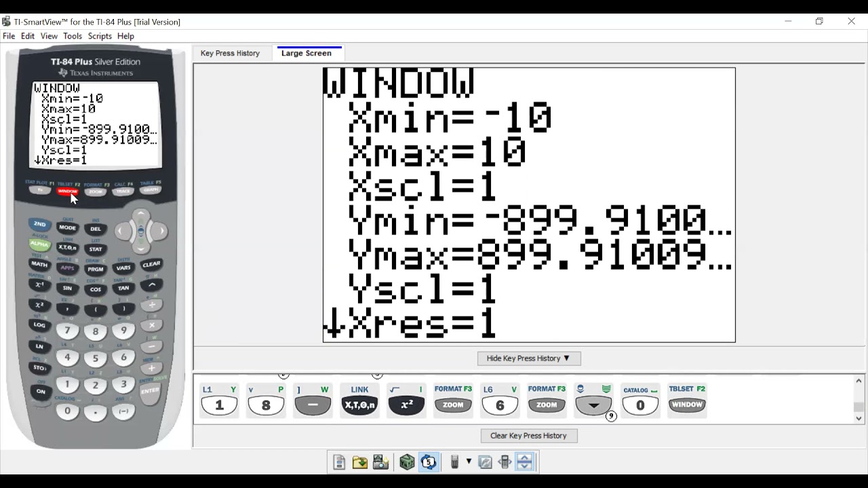The width and height of the screenshot is (868, 488).
Task: Click the Clear Key Press History button
Action: pyautogui.click(x=529, y=436)
